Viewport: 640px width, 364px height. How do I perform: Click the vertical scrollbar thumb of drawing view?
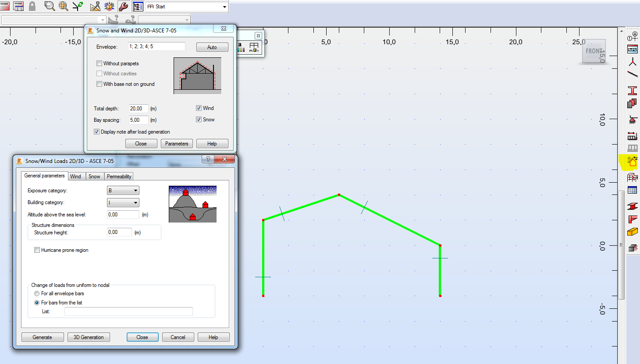click(x=622, y=245)
